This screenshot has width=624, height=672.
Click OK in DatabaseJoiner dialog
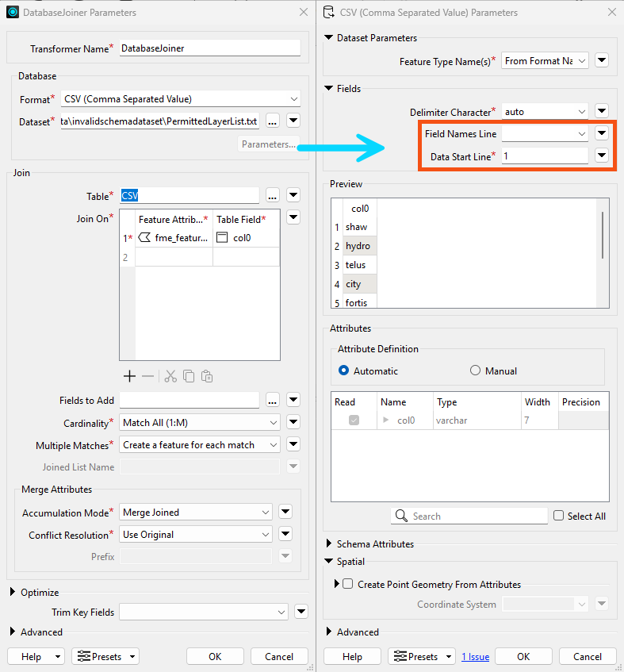(215, 656)
